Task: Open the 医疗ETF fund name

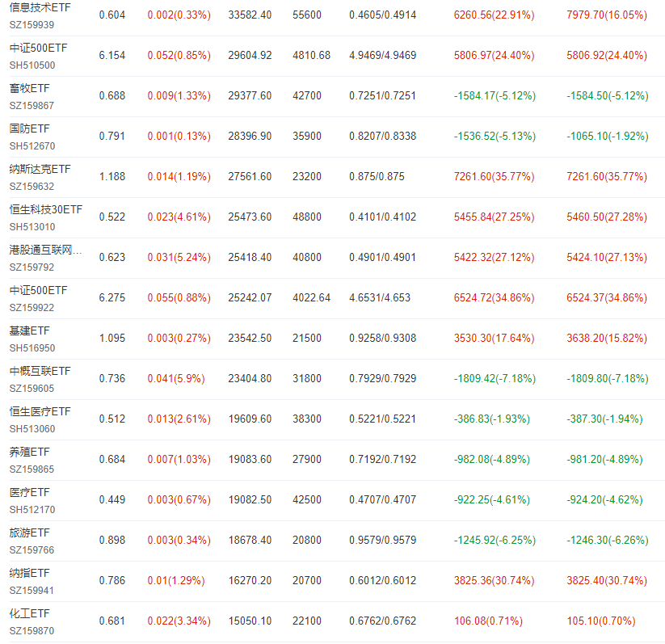Action: click(x=29, y=492)
